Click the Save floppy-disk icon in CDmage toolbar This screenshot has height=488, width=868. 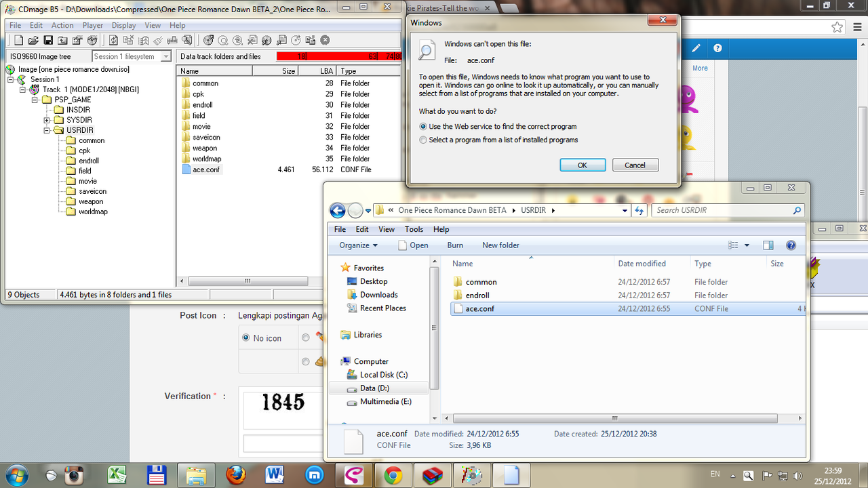coord(48,41)
